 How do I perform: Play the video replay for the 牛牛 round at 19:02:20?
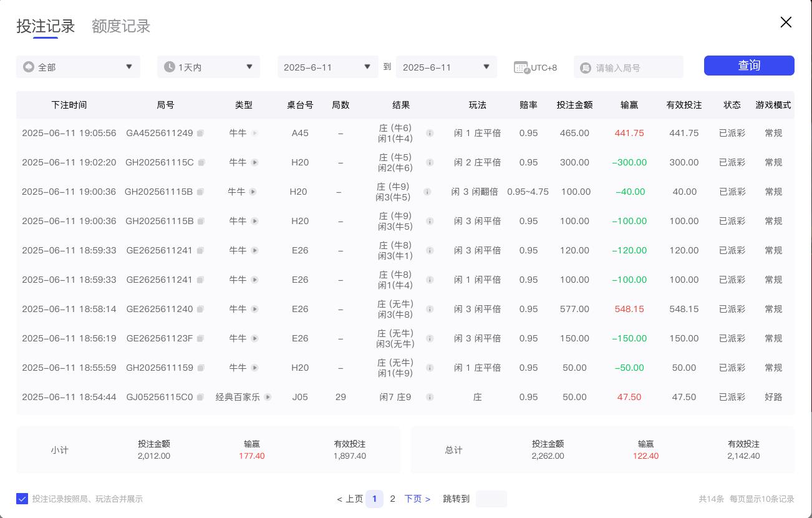[254, 162]
